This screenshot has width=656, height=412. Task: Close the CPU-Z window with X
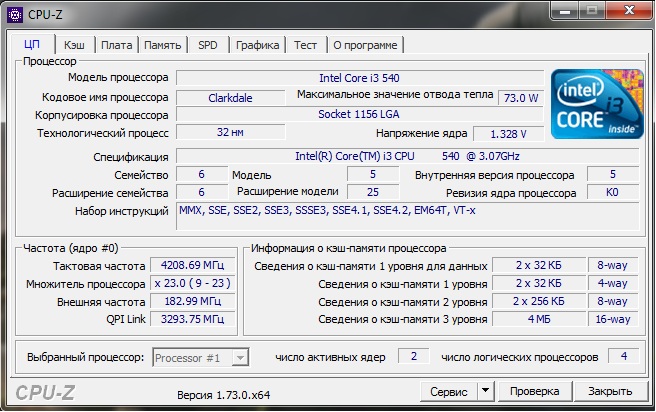[x=629, y=10]
